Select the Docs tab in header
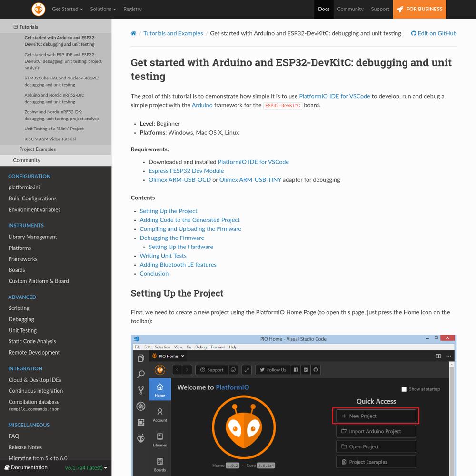The height and width of the screenshot is (476, 476). [324, 9]
